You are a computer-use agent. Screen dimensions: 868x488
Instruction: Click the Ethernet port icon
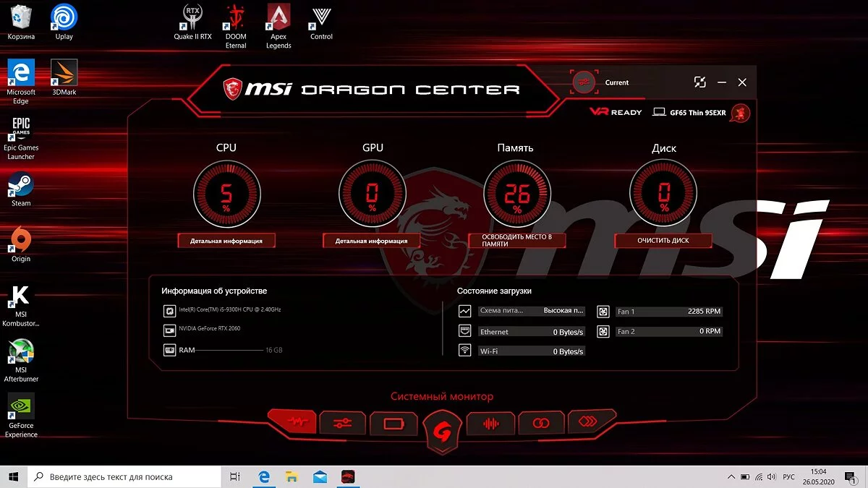coord(465,331)
